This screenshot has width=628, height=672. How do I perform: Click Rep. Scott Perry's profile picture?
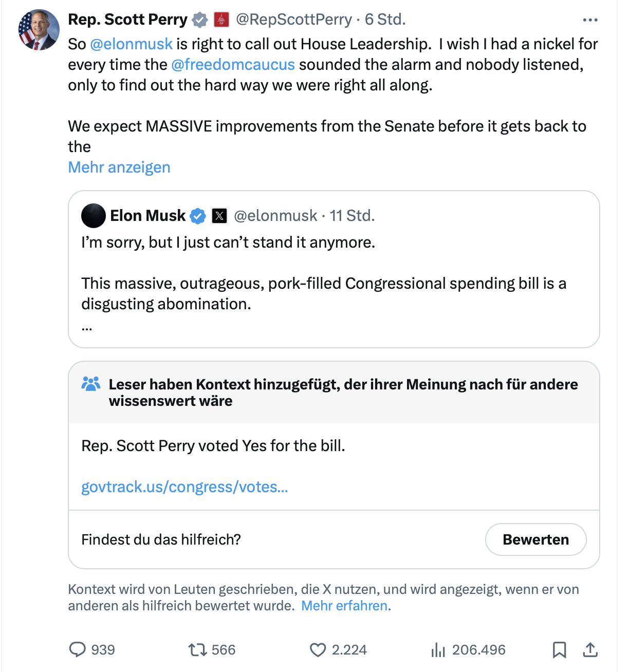pyautogui.click(x=39, y=30)
